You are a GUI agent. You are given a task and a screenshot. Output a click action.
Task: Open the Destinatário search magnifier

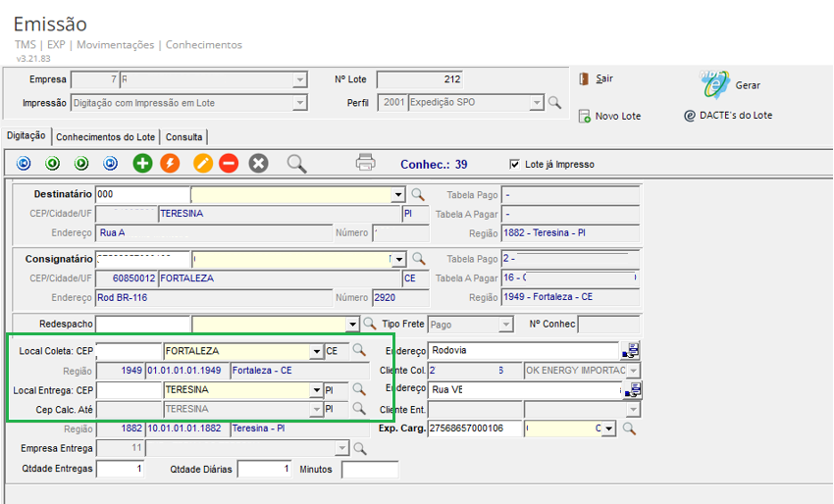(x=418, y=194)
